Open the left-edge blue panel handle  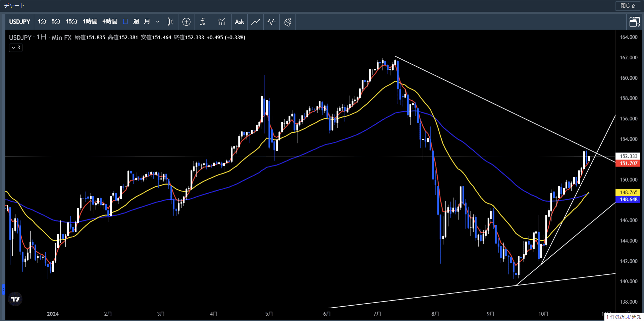[x=3, y=289]
